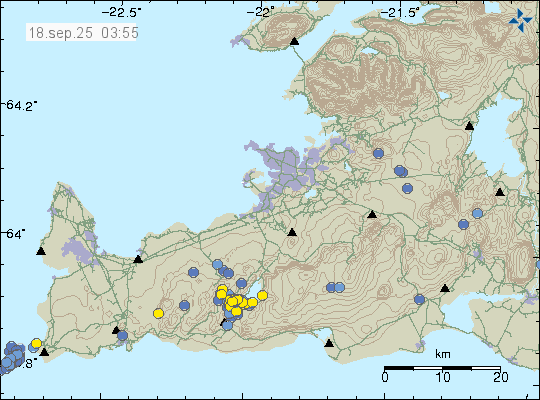The height and width of the screenshot is (400, 540).
Task: Click the lone yellow earthquake circle west of the main cluster
Action: [x=158, y=313]
